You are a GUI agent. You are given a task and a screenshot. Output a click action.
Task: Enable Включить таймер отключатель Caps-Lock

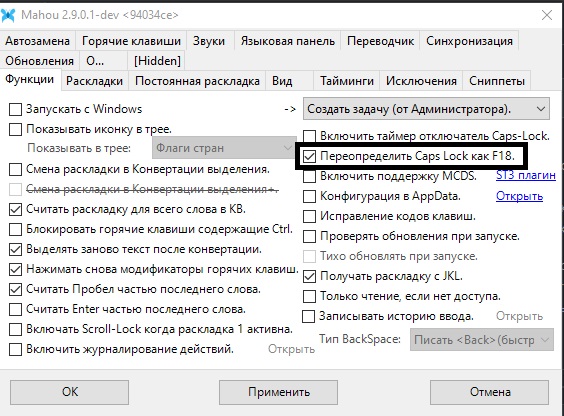[x=309, y=137]
